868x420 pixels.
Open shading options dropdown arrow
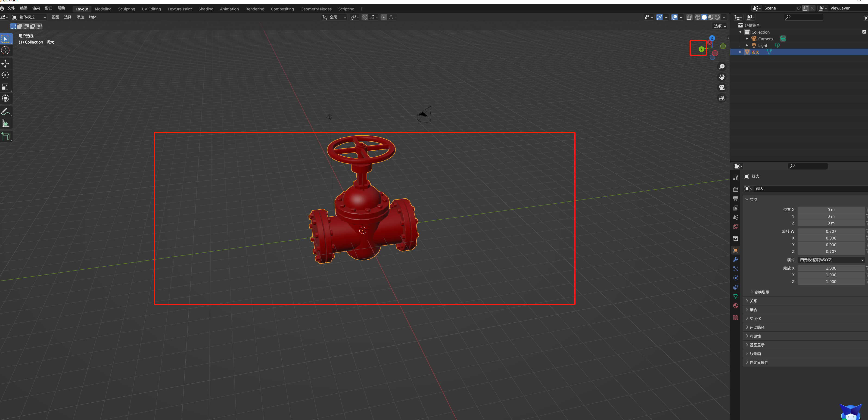coord(724,17)
